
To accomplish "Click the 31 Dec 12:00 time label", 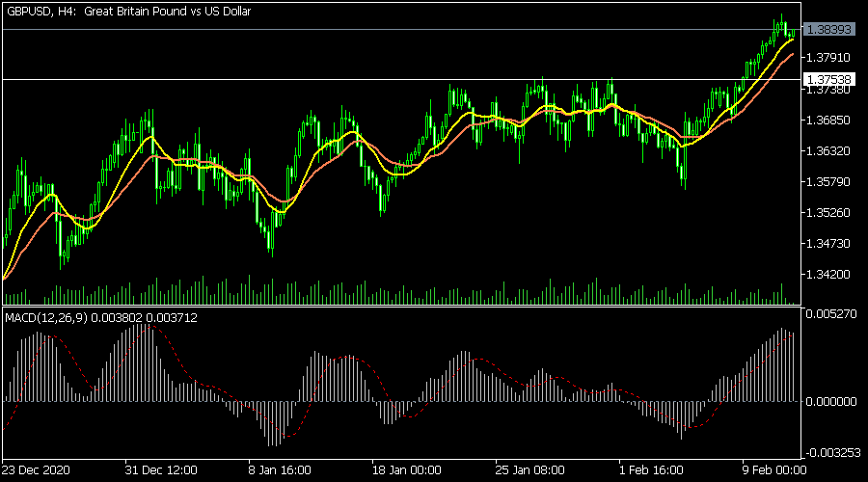I will [162, 469].
